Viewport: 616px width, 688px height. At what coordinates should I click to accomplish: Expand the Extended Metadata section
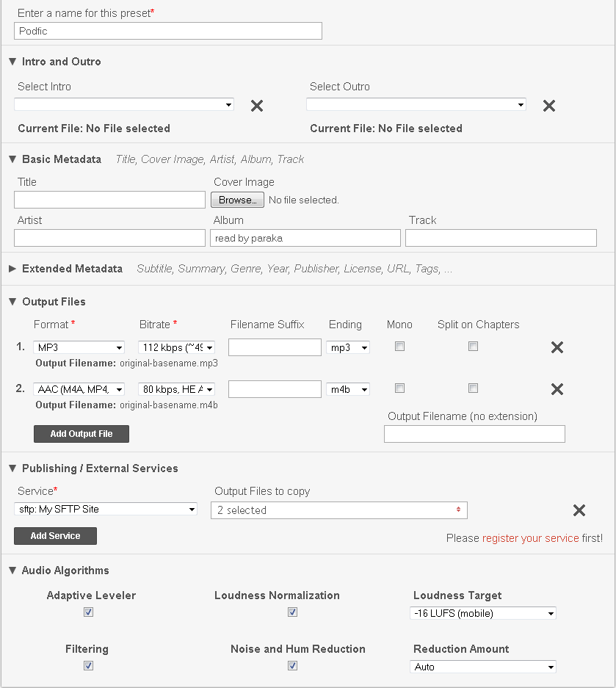point(12,269)
